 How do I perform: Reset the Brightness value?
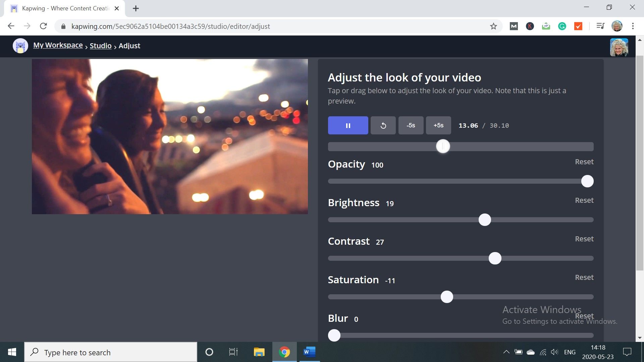pyautogui.click(x=584, y=200)
